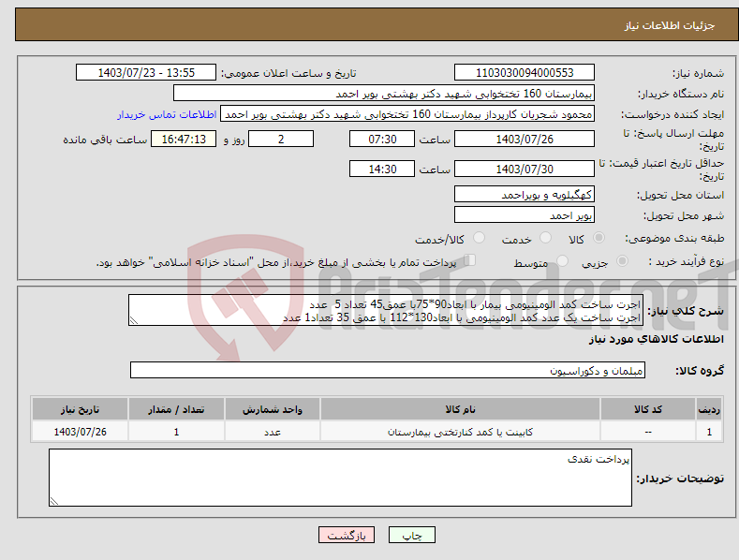Click the تعداد / مقدار column header
The image size is (739, 560).
[x=176, y=409]
